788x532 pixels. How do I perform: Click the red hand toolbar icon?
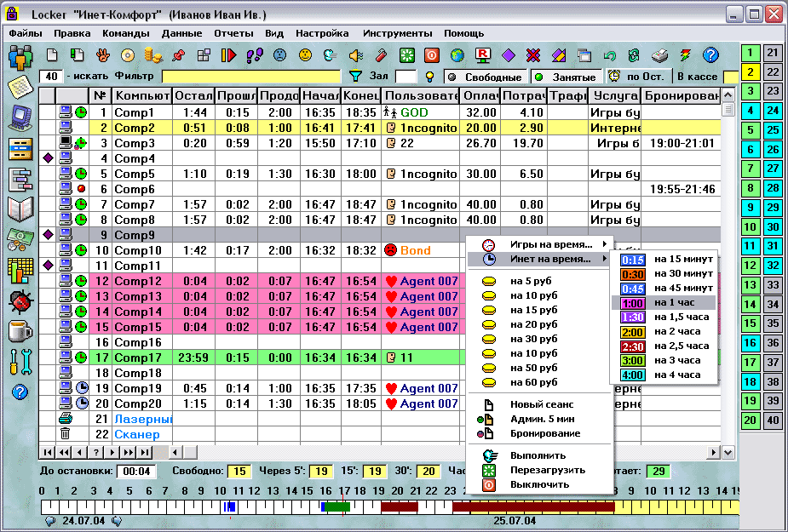coord(102,55)
